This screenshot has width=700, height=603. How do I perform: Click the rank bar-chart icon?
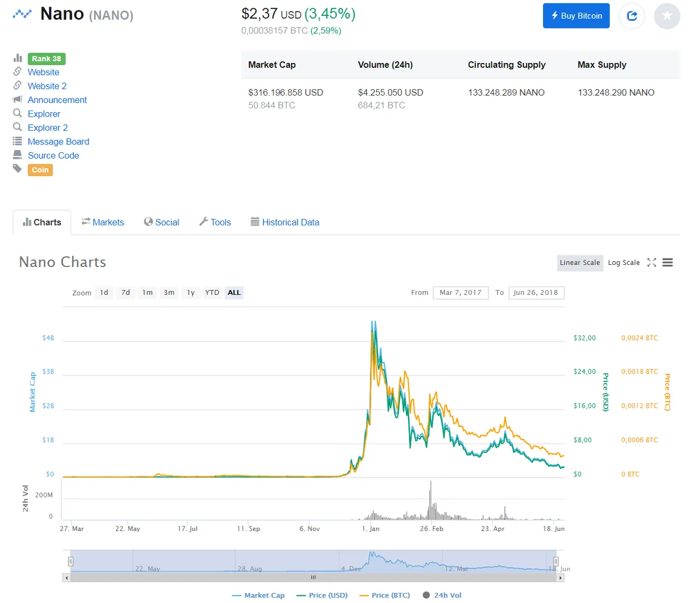(18, 58)
